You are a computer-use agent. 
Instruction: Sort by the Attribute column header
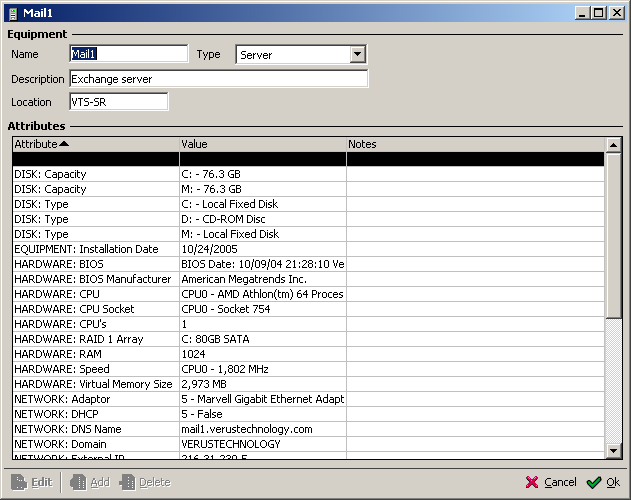(95, 144)
